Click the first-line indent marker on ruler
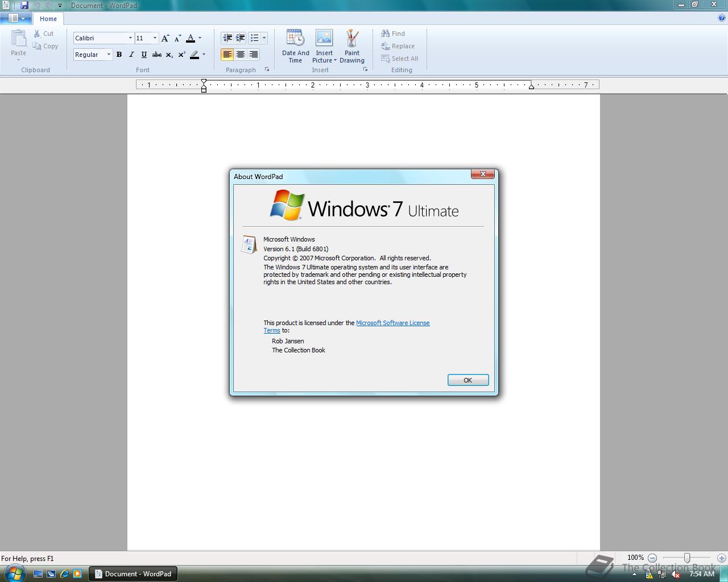728x582 pixels. pyautogui.click(x=204, y=82)
